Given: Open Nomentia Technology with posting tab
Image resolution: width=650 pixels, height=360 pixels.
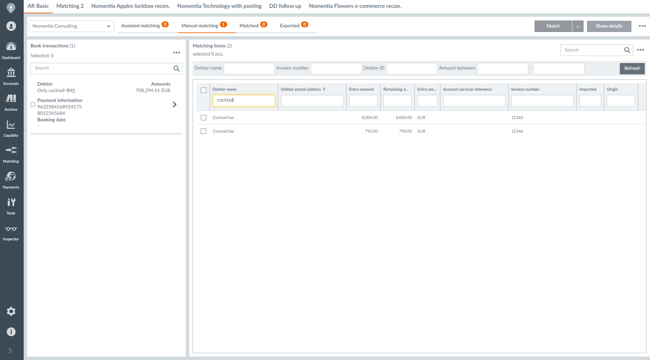Looking at the screenshot, I should pos(219,6).
